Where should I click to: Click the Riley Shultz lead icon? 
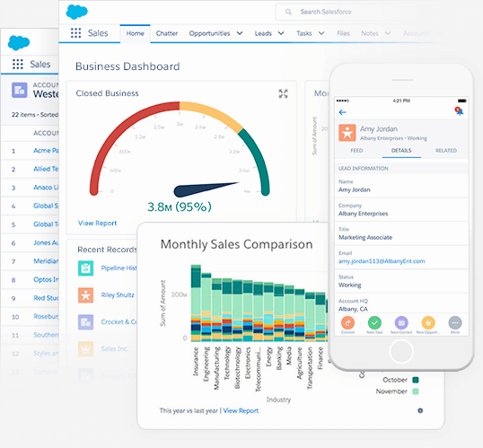click(x=85, y=295)
